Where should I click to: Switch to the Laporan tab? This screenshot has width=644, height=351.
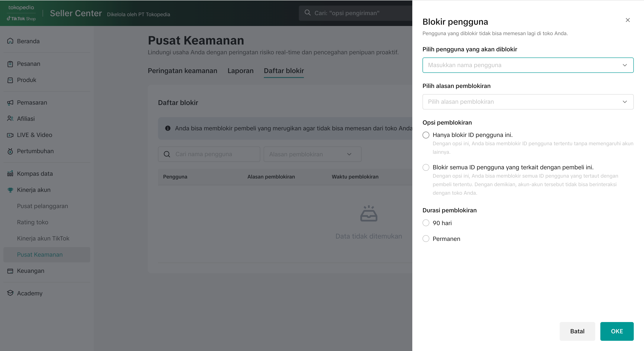[240, 71]
